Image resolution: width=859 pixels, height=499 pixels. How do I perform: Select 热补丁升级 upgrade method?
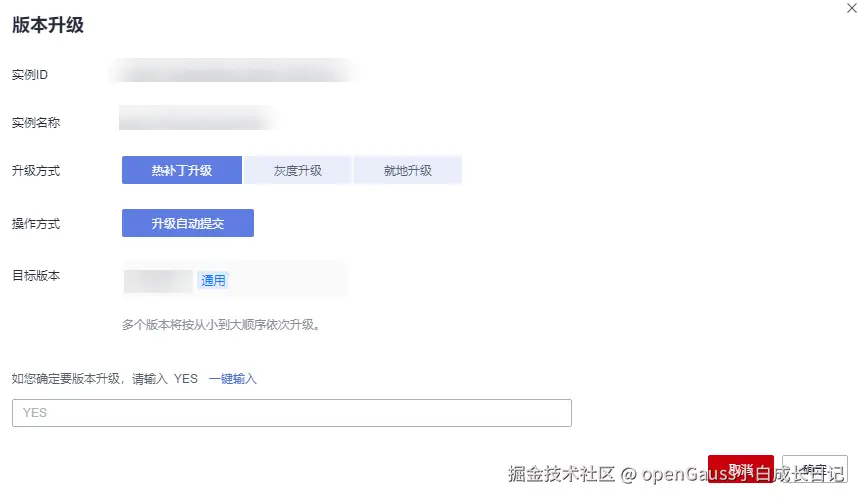182,170
